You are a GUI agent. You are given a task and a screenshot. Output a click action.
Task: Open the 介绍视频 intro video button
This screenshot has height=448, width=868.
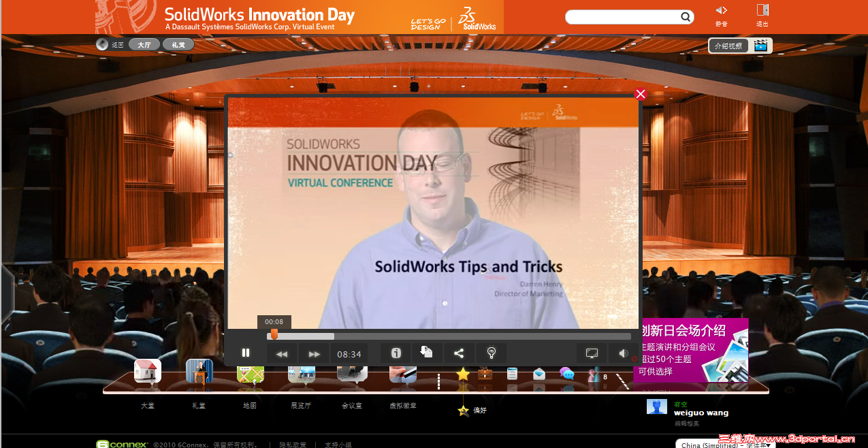tap(728, 46)
